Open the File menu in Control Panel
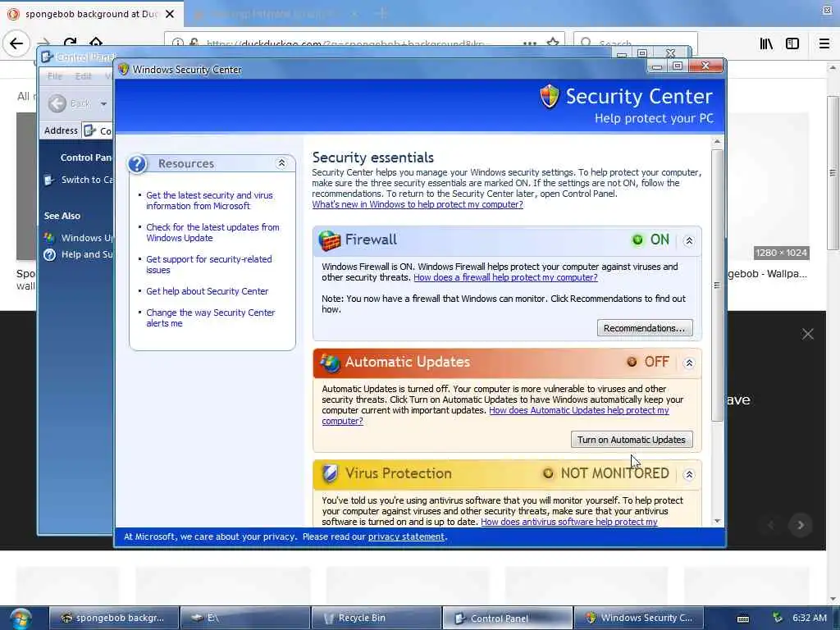Image resolution: width=840 pixels, height=630 pixels. [55, 76]
